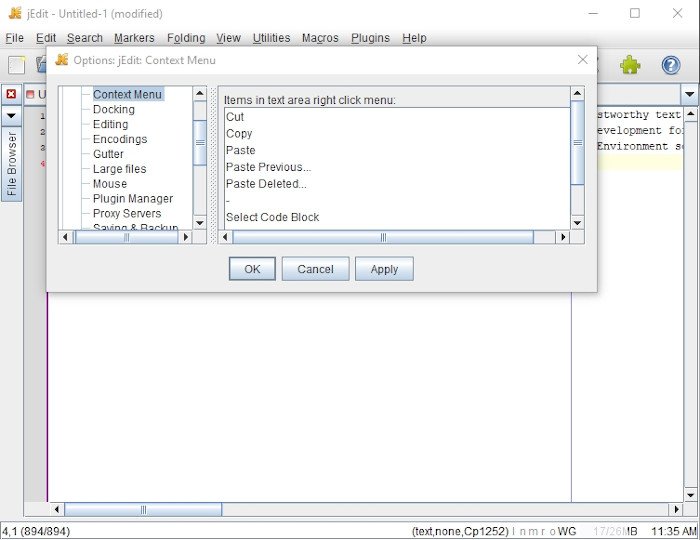Click editor horizontal scrollbar thumb

pyautogui.click(x=143, y=509)
